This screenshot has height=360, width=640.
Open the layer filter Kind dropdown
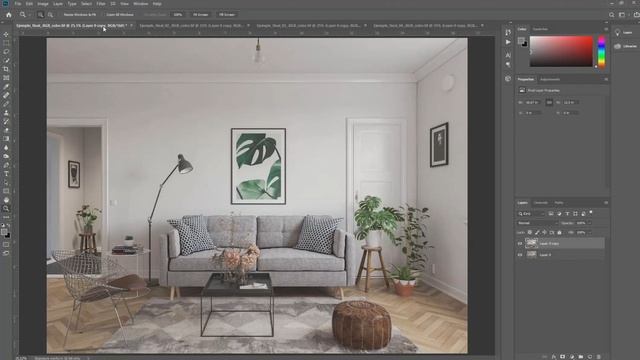pos(531,213)
